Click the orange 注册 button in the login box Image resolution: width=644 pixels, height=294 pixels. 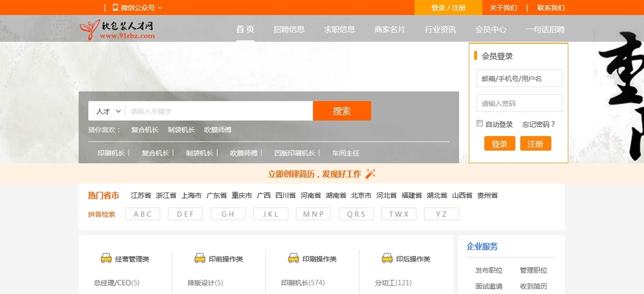(536, 144)
